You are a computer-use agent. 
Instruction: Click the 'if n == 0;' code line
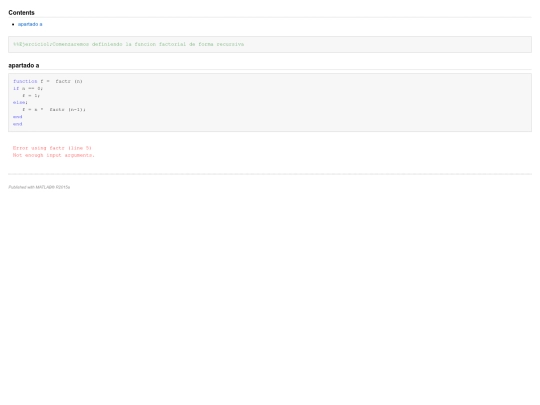28,89
